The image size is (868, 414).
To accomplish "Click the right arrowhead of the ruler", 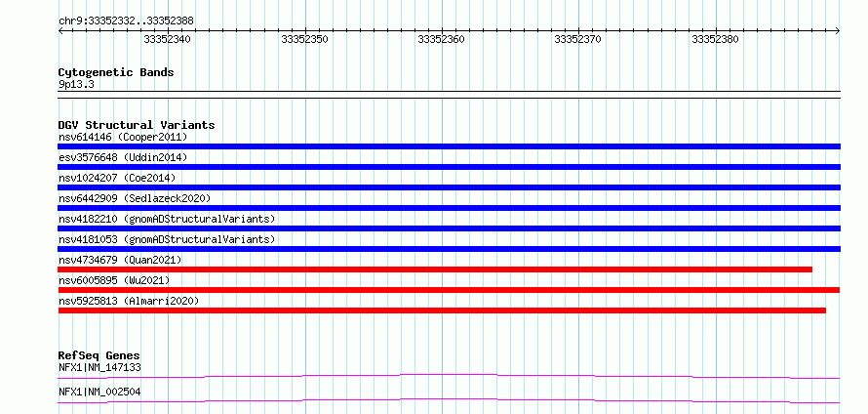I will [837, 31].
